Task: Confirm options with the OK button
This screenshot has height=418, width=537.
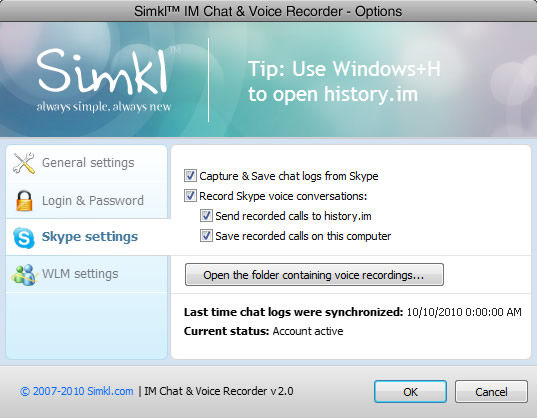Action: 410,392
